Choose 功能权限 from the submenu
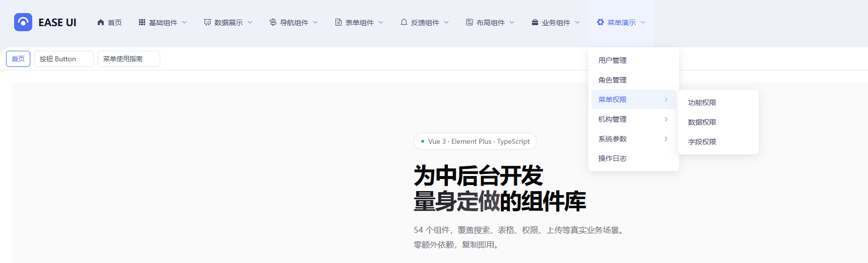The image size is (868, 263). (718, 103)
